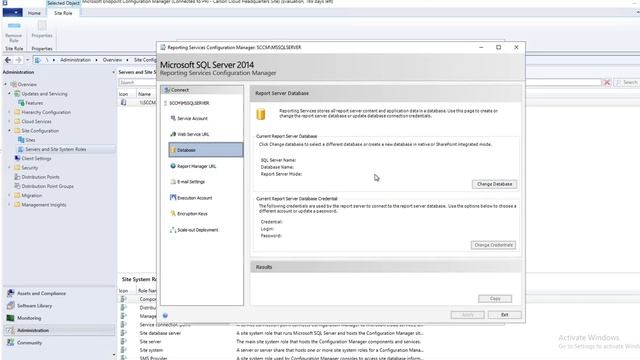The width and height of the screenshot is (640, 360).
Task: Expand Hierarchy Configuration expander
Action: tap(10, 112)
